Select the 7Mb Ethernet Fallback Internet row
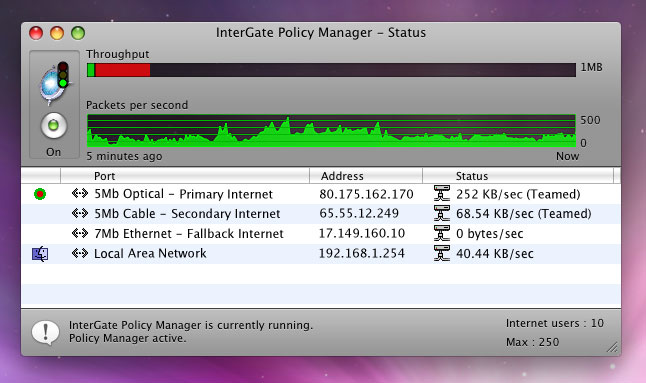Screen dimensions: 646x383 [321, 234]
